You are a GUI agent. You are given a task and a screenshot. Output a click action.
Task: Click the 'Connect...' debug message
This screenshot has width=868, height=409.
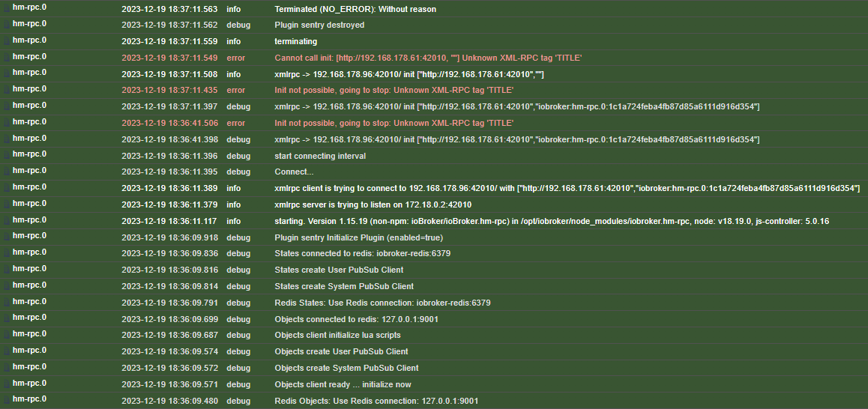pyautogui.click(x=294, y=172)
